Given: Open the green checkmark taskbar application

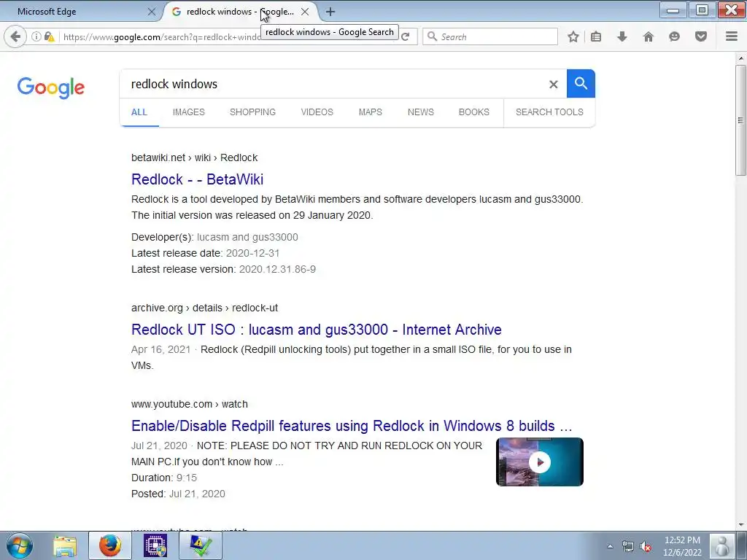Looking at the screenshot, I should [x=201, y=545].
